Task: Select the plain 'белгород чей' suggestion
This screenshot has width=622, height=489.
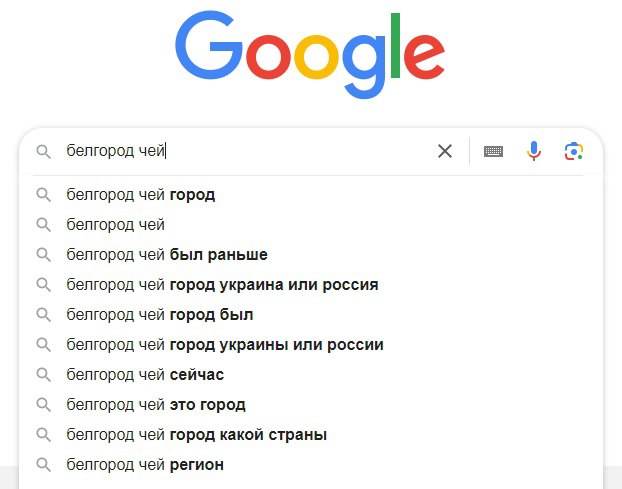Action: point(116,225)
